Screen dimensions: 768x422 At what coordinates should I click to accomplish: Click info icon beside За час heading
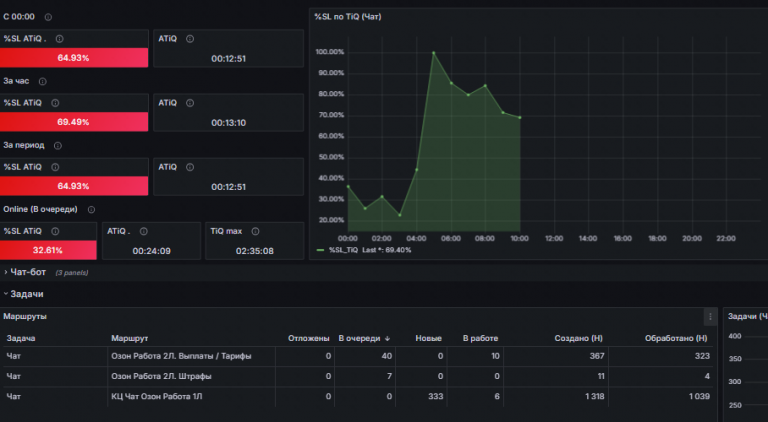(x=43, y=81)
